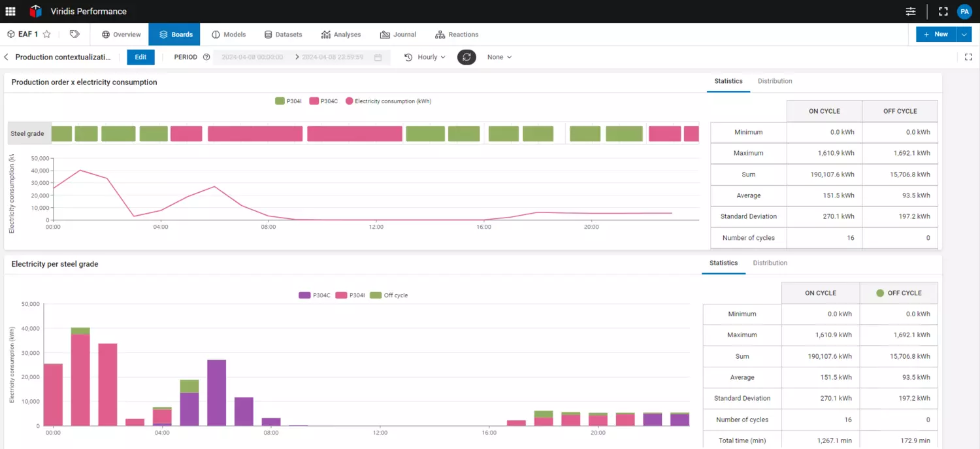Screen dimensions: 980x449
Task: Open the filter settings sliders icon
Action: (x=911, y=11)
